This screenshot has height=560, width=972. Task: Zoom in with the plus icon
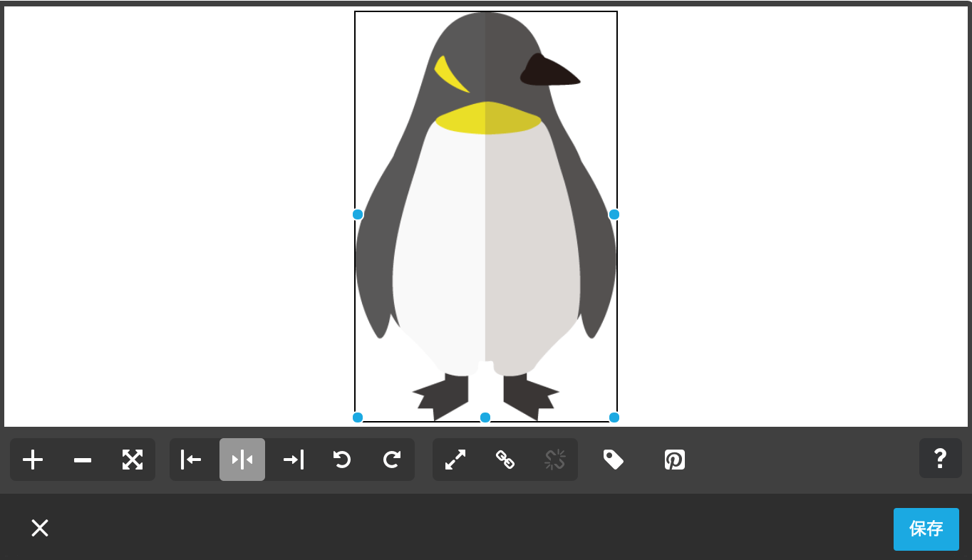coord(33,460)
